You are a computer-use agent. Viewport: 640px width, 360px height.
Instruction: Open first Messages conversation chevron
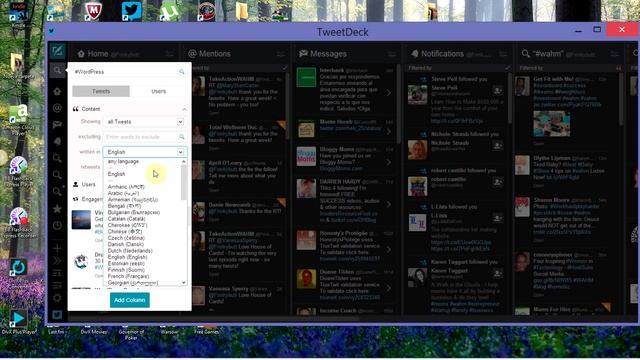pyautogui.click(x=388, y=93)
